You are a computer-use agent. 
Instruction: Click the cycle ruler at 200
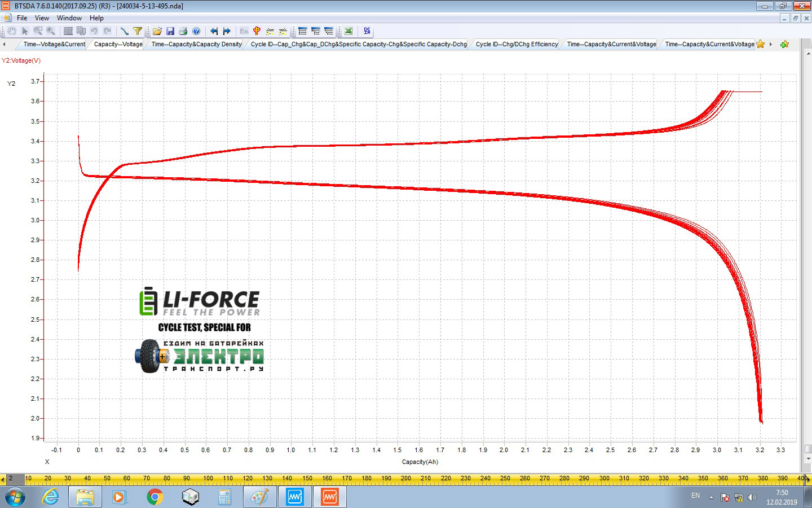406,478
